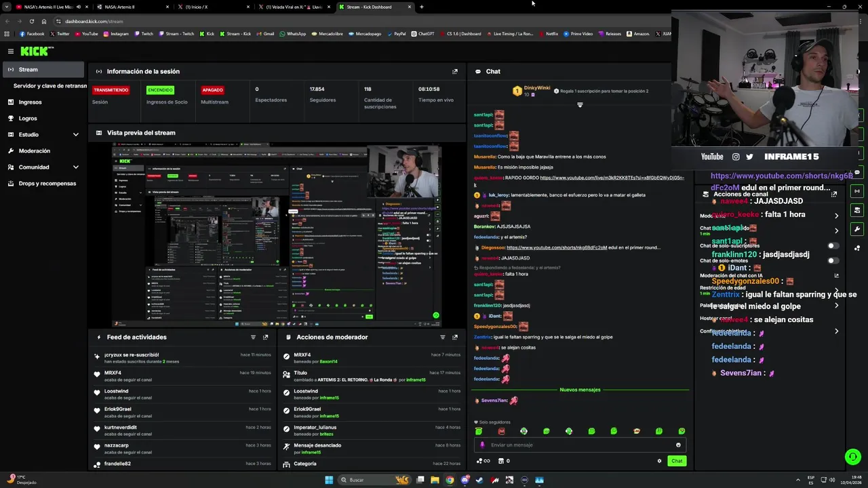Image resolution: width=868 pixels, height=488 pixels.
Task: Open the ChatGPT bookmark
Action: point(422,34)
